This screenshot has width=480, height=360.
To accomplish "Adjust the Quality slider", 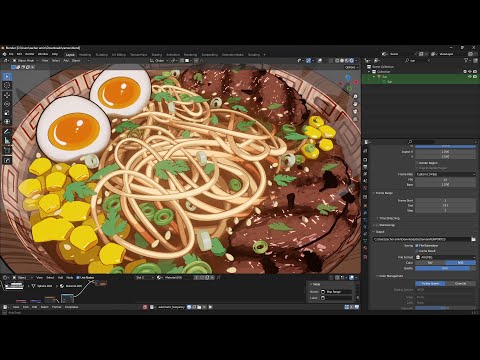I will point(445,268).
